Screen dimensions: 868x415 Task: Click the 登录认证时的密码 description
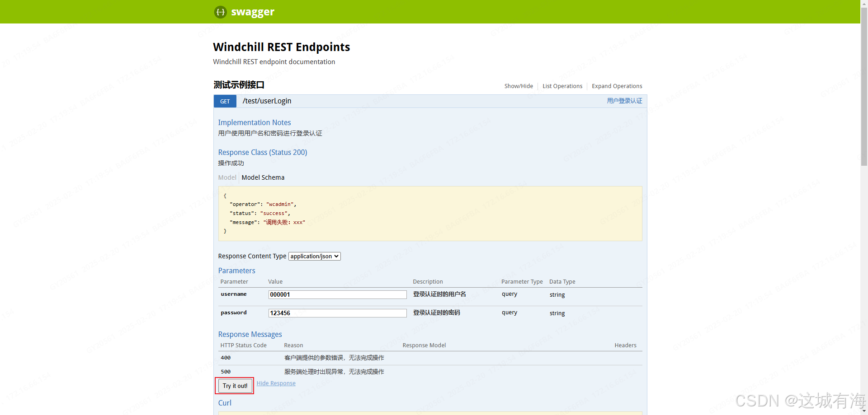(437, 312)
